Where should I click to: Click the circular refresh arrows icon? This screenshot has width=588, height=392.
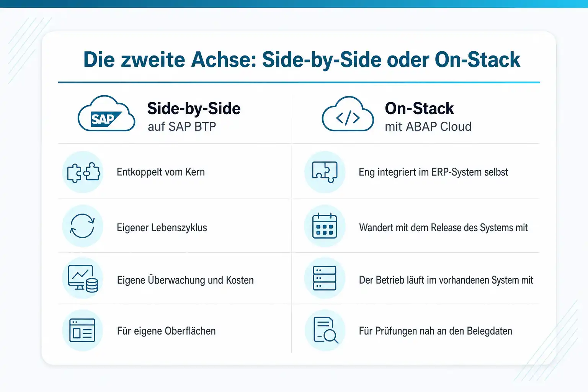pyautogui.click(x=82, y=226)
